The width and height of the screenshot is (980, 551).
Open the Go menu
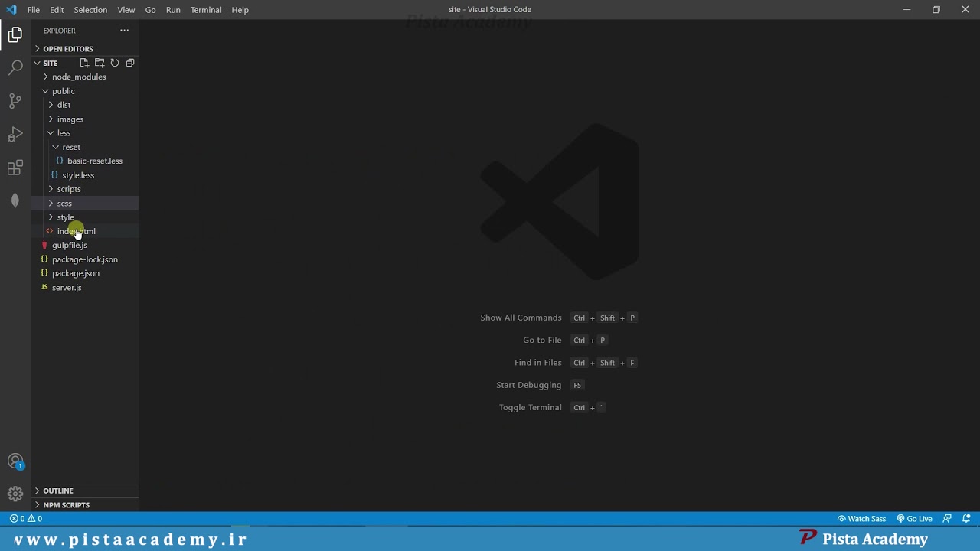tap(151, 10)
